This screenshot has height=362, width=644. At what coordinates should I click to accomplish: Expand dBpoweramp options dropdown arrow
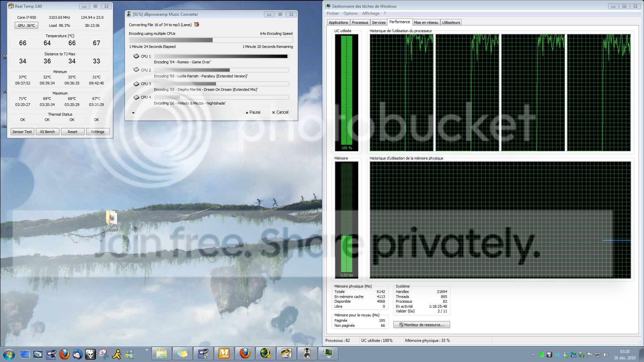pos(133,113)
